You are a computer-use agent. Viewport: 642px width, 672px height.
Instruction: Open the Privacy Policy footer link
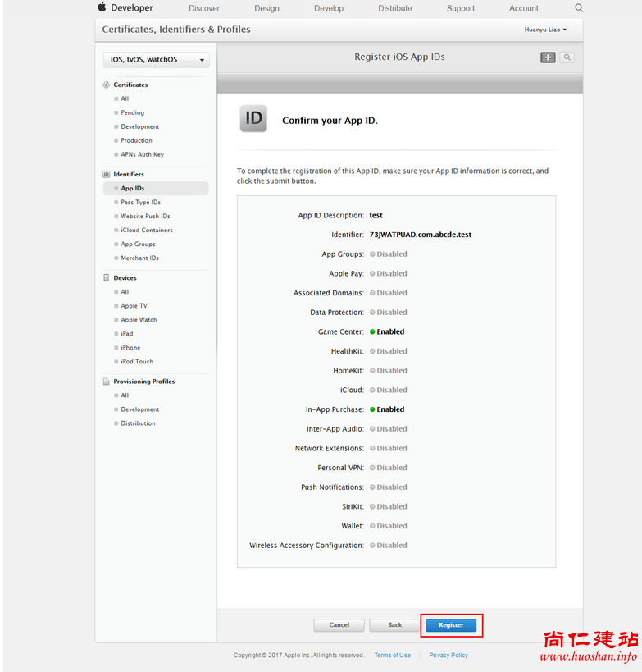448,656
